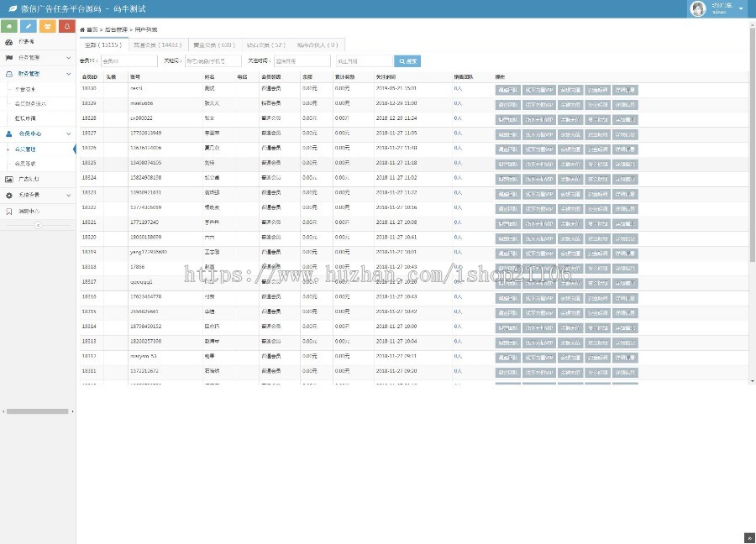
Task: Focus the start date input field
Action: tap(302, 61)
